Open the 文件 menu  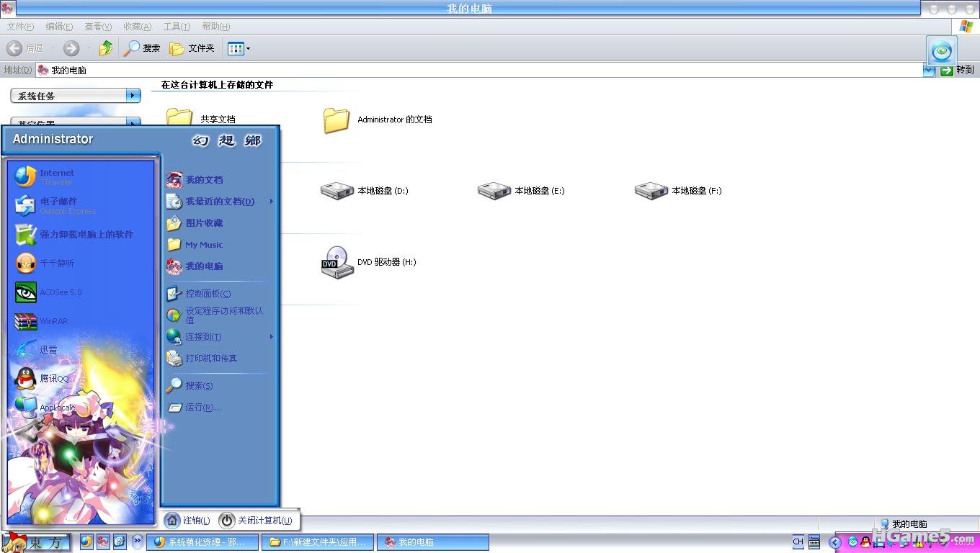pos(20,27)
